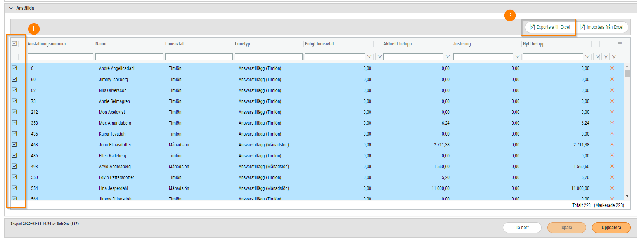
Task: Uncheck checkbox for employee 60
Action: (14, 79)
